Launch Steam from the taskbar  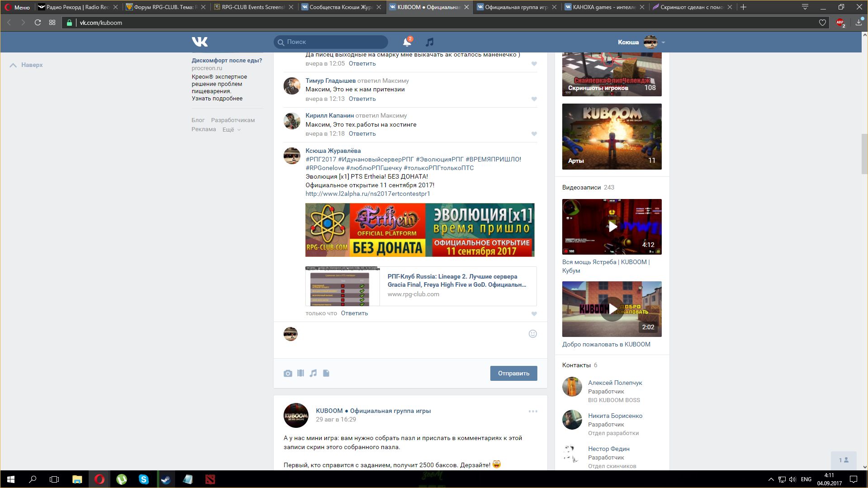click(x=166, y=479)
